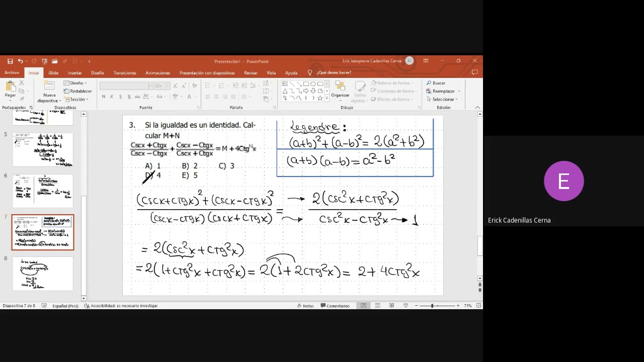This screenshot has width=644, height=362.
Task: Save the presentation from Quick Access Toolbar
Action: [10, 61]
